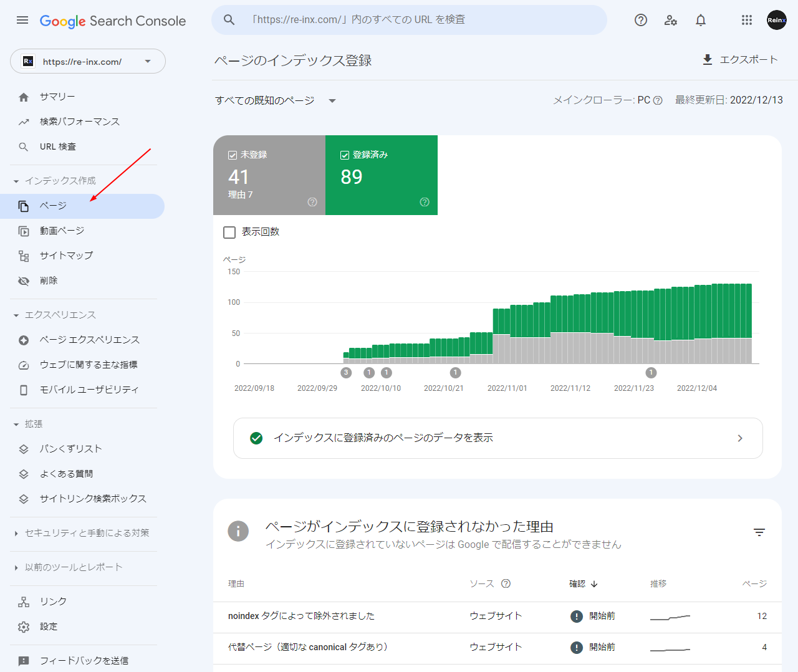Click the annotation marker near 2022/10/21
Image resolution: width=798 pixels, height=672 pixels.
tap(456, 373)
